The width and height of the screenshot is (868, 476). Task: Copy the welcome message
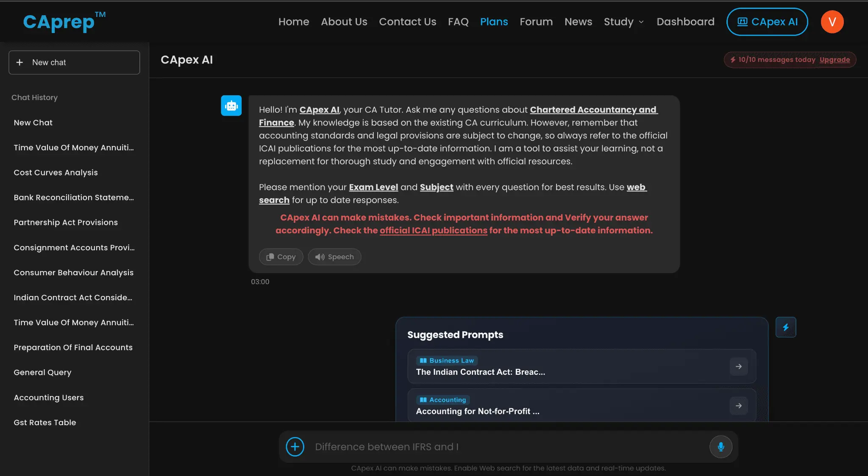pos(281,257)
